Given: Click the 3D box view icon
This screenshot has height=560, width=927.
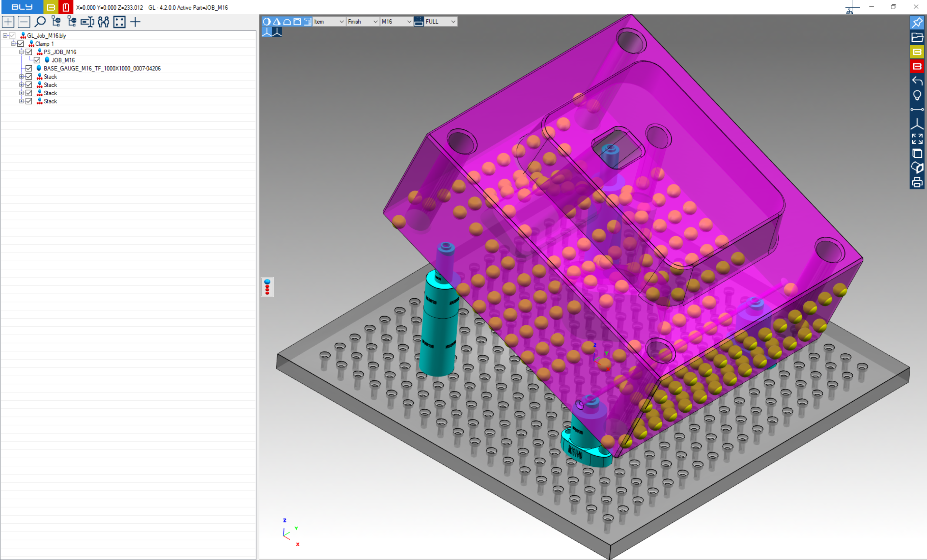Looking at the screenshot, I should (x=917, y=154).
